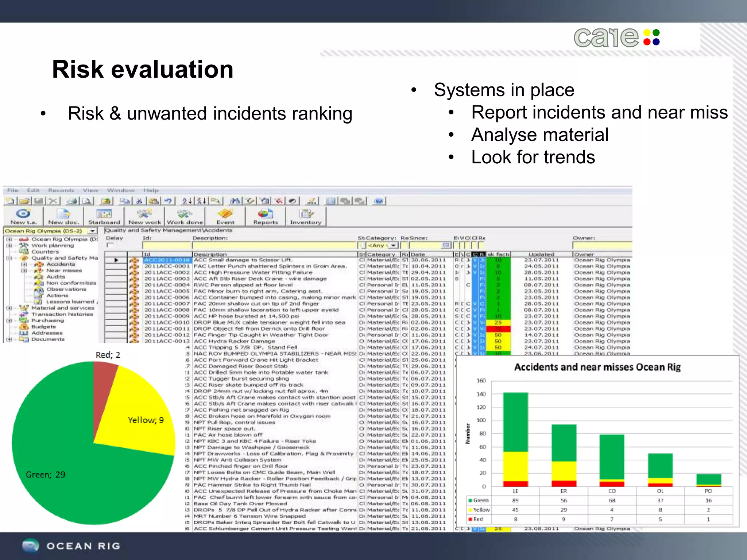Click the Description filter input field
This screenshot has height=560, width=747.
click(274, 245)
